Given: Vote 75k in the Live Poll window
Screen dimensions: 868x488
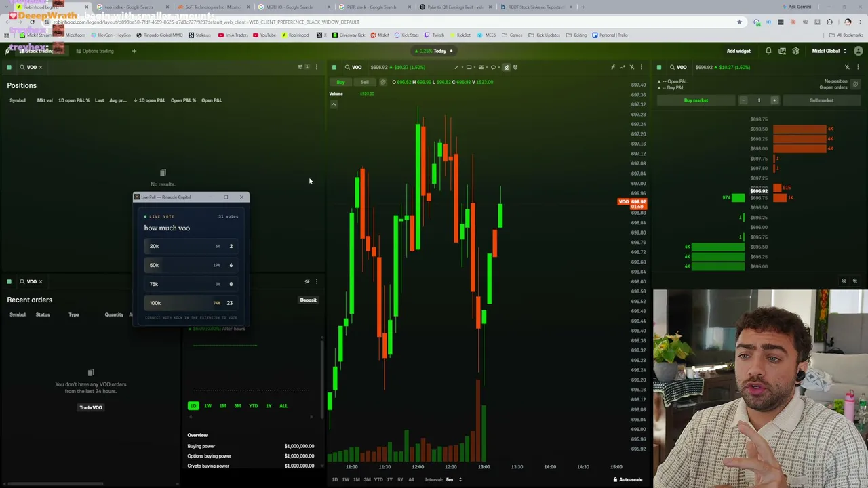Looking at the screenshot, I should tap(191, 284).
